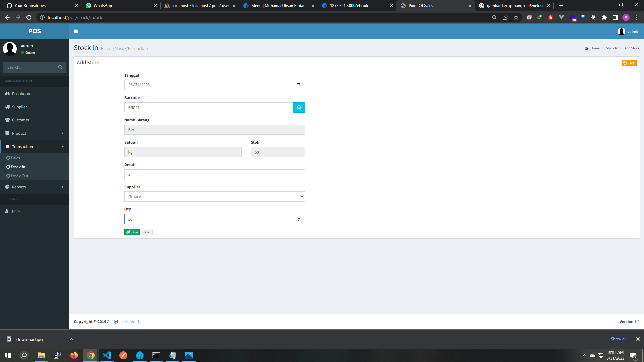Screen dimensions: 644x362
Task: Open the browser extensions puzzle icon
Action: tap(604, 17)
